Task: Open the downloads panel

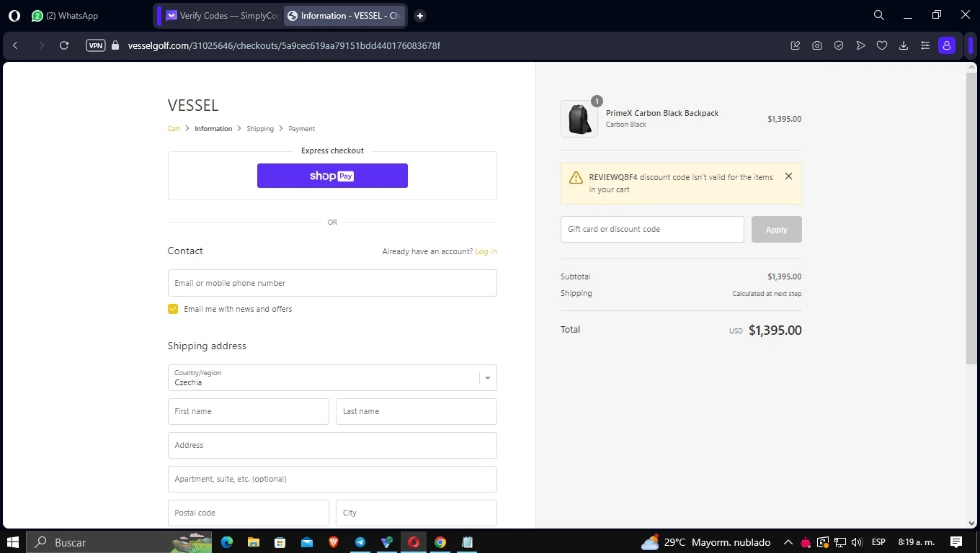Action: pyautogui.click(x=904, y=45)
